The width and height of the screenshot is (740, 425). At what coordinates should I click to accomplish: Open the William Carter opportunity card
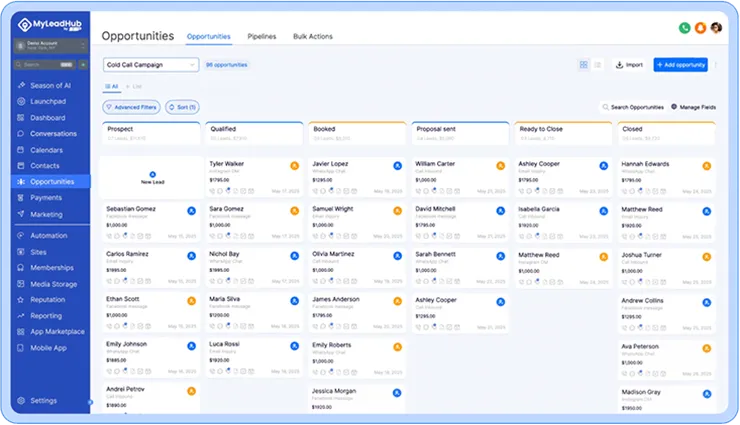point(460,177)
